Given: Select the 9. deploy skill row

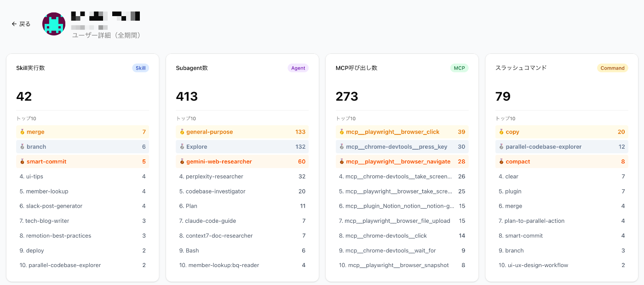Looking at the screenshot, I should (x=82, y=250).
